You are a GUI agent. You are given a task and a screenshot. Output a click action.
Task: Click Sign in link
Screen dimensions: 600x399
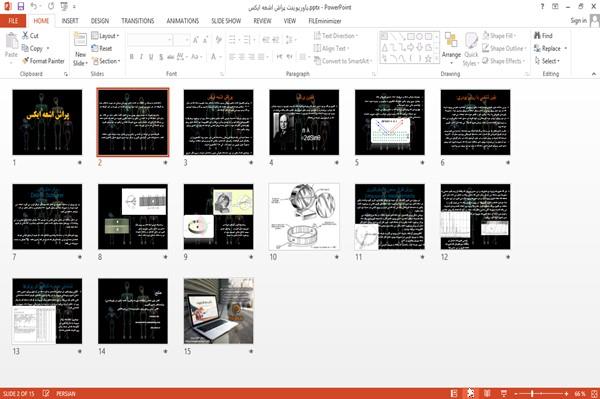click(578, 20)
